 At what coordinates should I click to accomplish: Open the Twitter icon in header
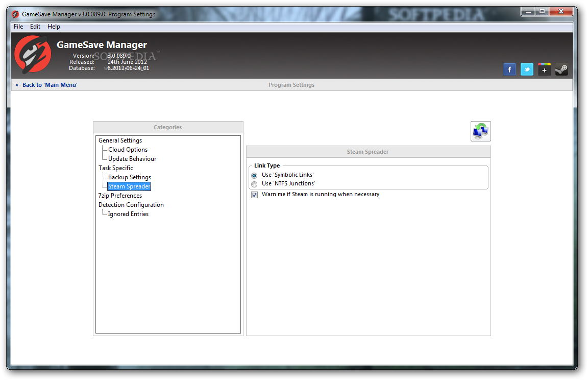point(527,69)
